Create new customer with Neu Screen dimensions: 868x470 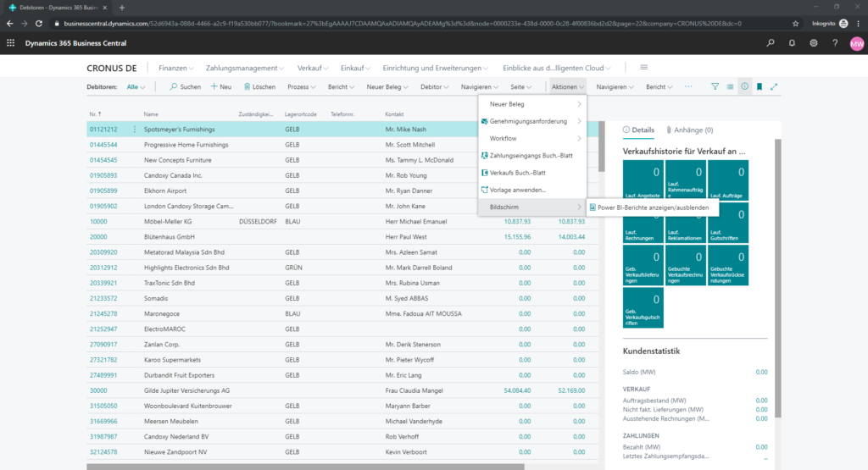coord(221,87)
